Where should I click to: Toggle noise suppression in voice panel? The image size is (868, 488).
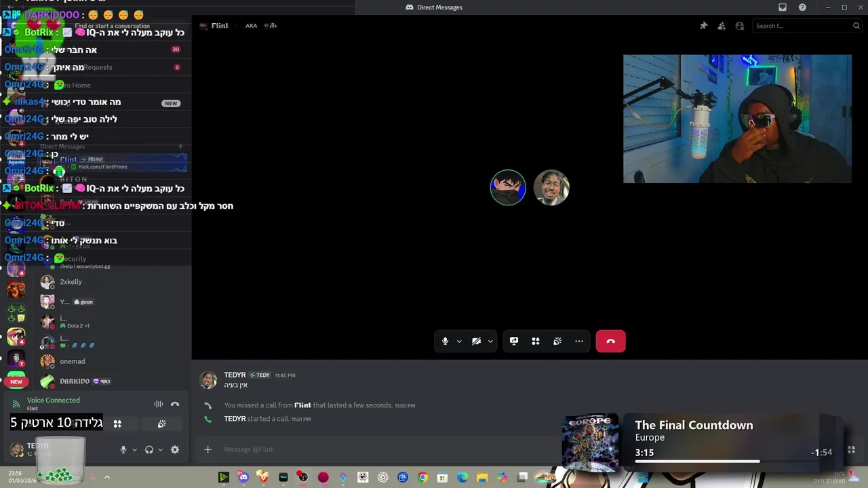[x=158, y=404]
